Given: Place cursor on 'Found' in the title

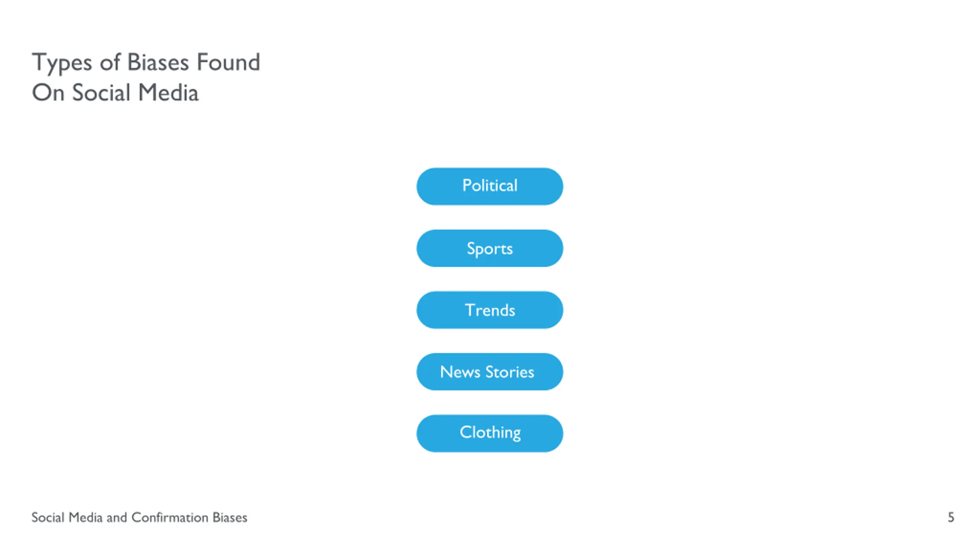Looking at the screenshot, I should [x=229, y=62].
